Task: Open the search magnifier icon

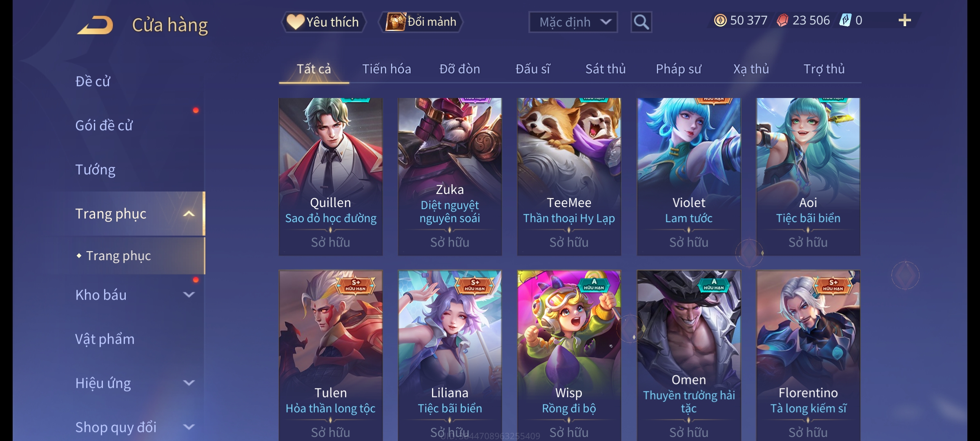Action: [641, 22]
